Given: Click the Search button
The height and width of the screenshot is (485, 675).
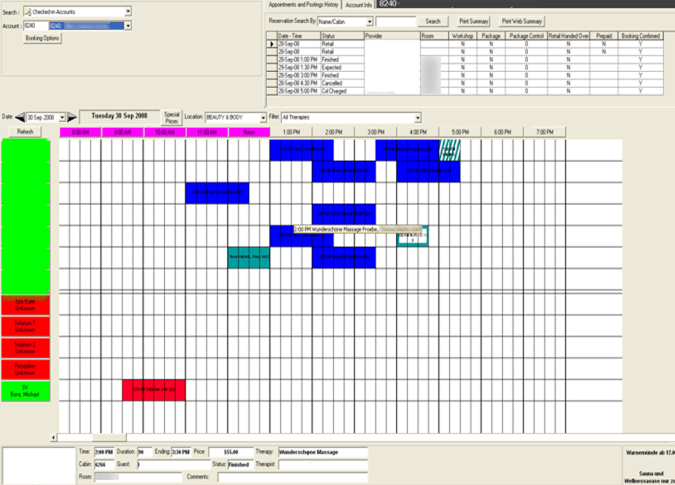Looking at the screenshot, I should click(x=433, y=21).
